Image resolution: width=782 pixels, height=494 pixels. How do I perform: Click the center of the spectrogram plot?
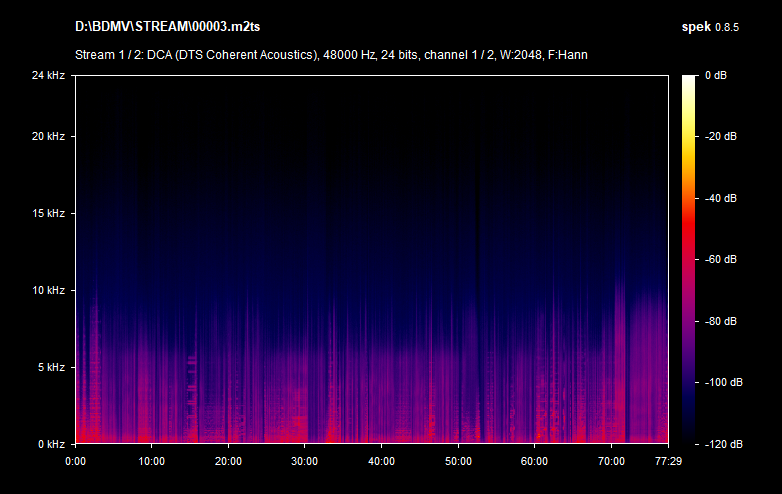(x=371, y=259)
